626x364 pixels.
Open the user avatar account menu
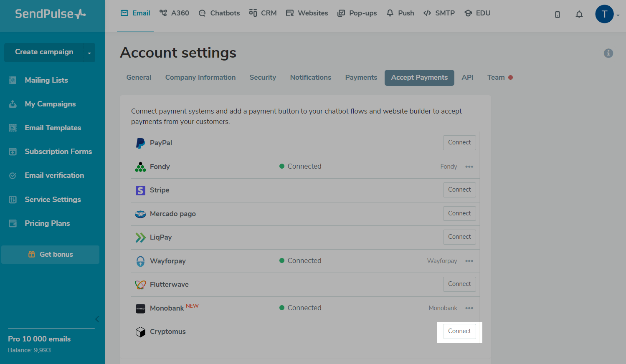604,14
